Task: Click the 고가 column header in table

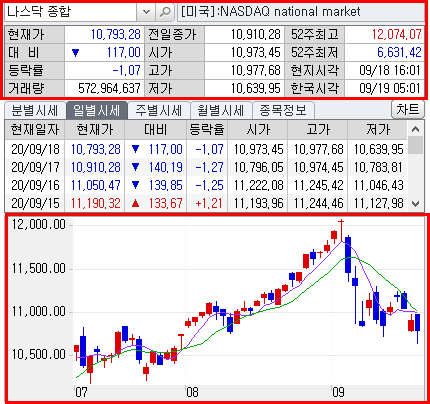Action: [318, 130]
